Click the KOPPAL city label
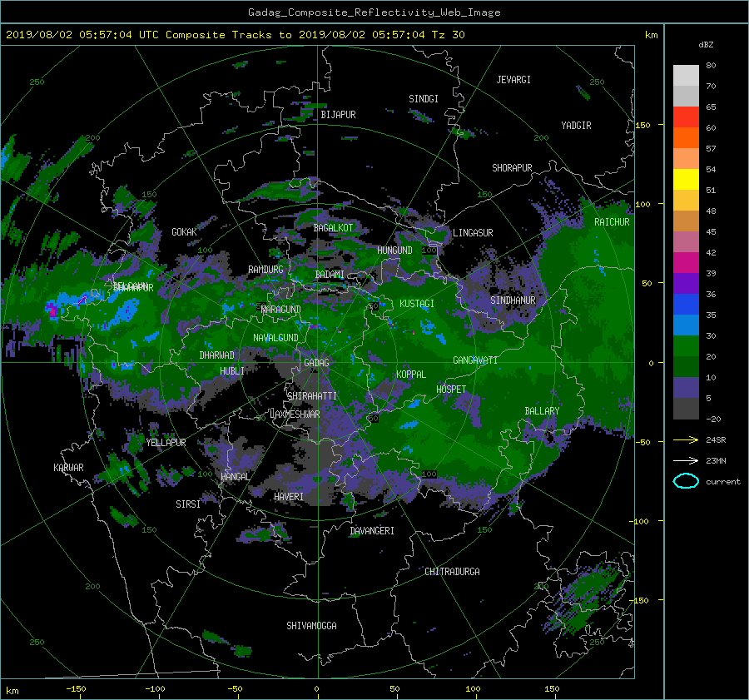This screenshot has width=749, height=700. coord(411,374)
